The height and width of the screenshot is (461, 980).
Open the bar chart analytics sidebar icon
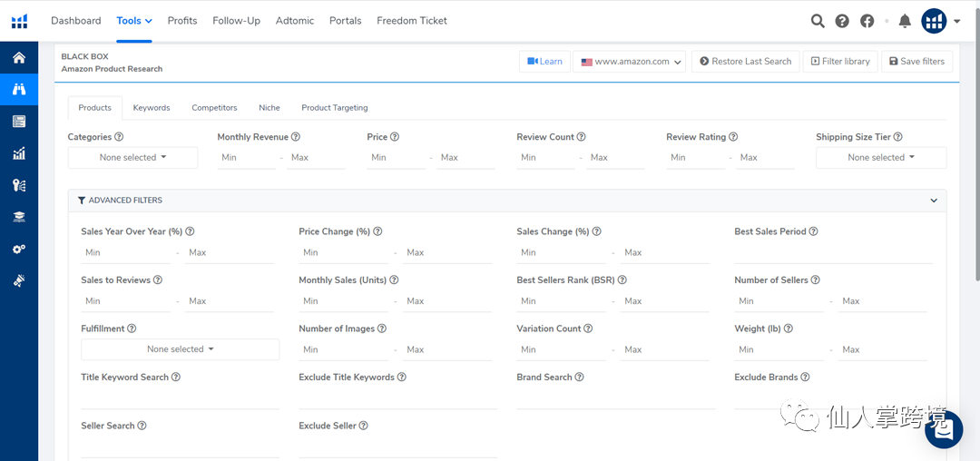19,153
